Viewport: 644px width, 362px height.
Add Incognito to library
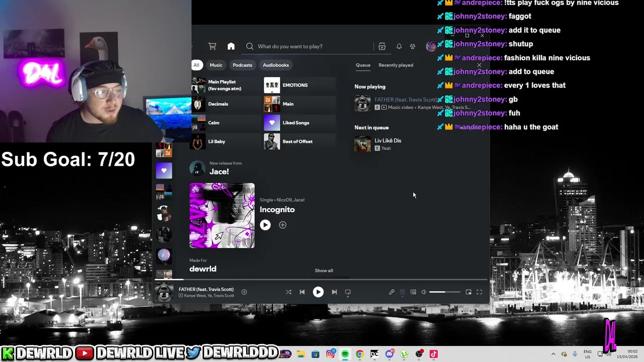coord(283,225)
